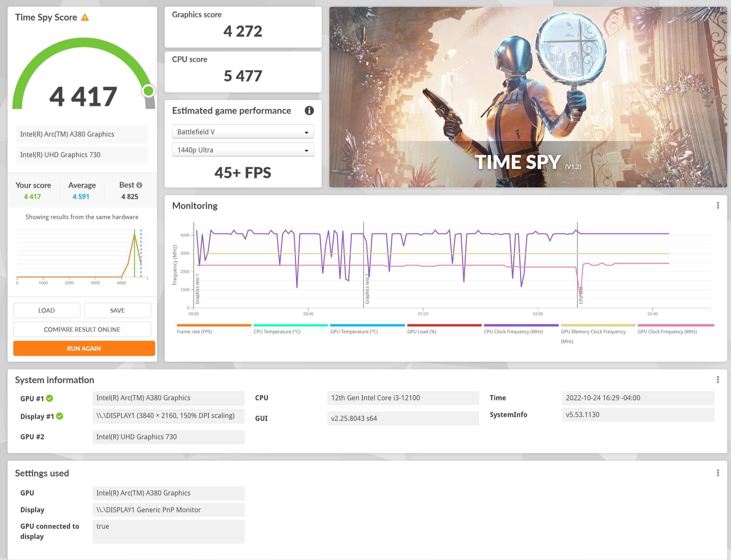Click the green checkmark next to GPU #1
This screenshot has width=731, height=560.
pyautogui.click(x=50, y=398)
